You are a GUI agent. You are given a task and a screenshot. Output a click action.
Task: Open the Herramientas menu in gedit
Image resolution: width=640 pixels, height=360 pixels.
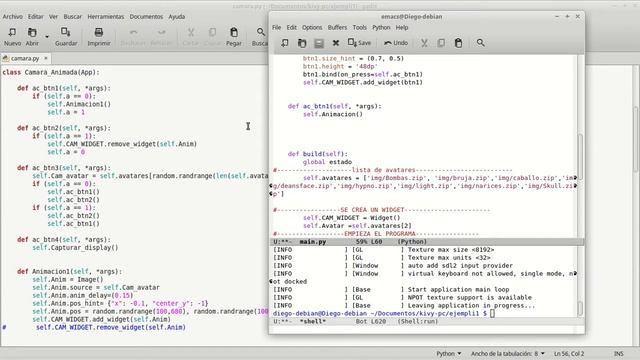click(106, 17)
